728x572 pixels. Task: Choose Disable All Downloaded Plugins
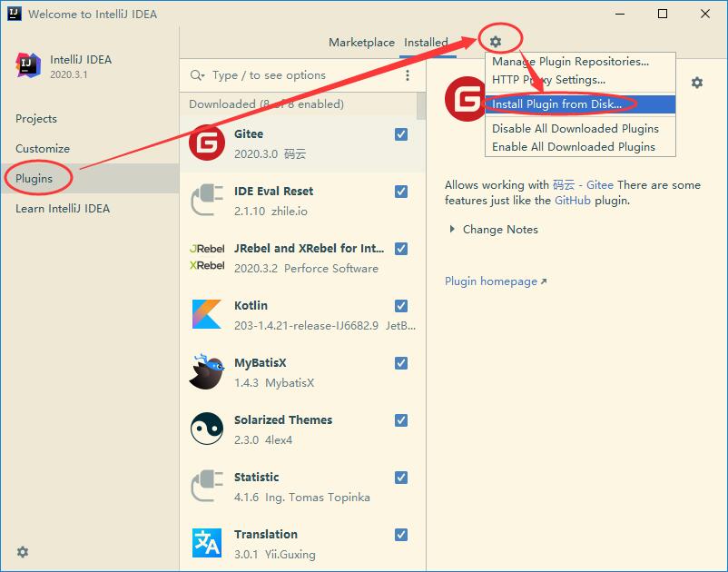[x=580, y=129]
